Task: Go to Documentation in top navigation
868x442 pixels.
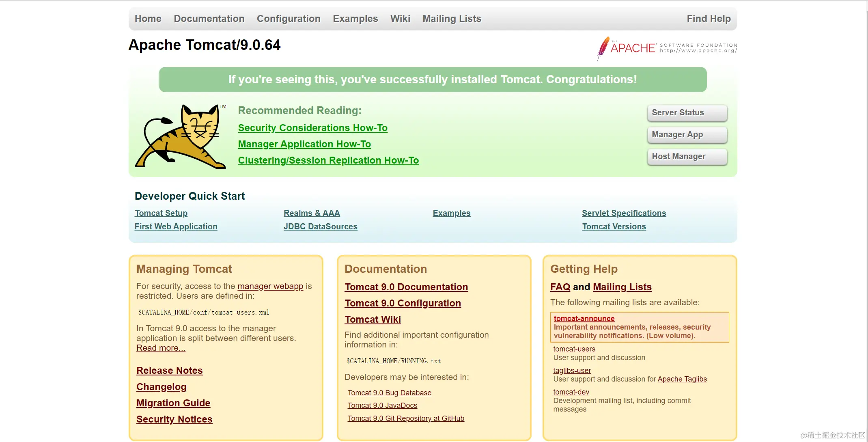Action: coord(209,19)
